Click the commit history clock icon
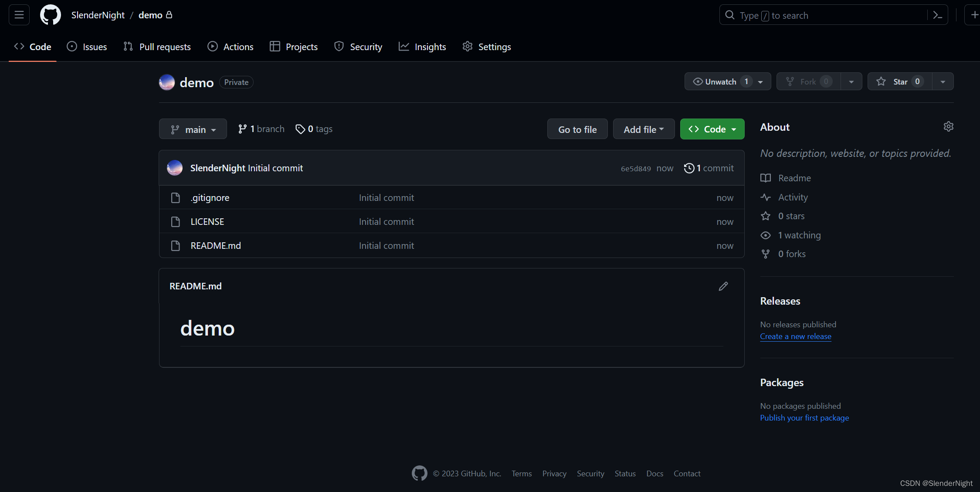The image size is (980, 492). pos(689,168)
